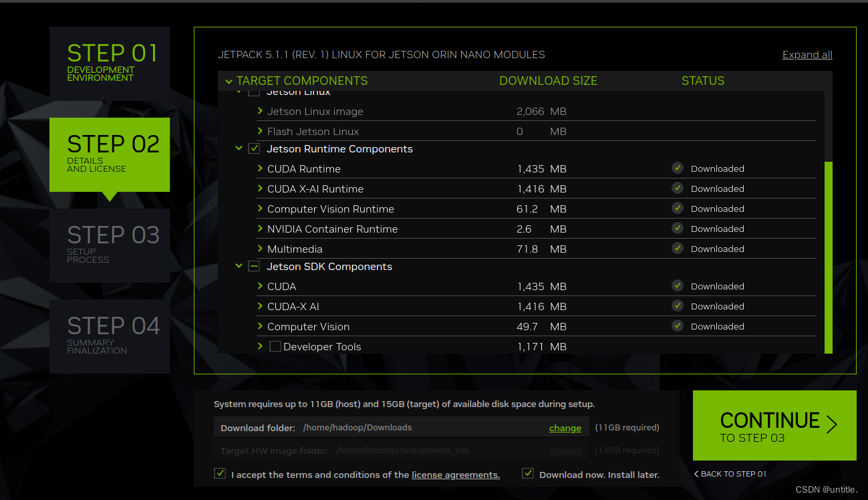Expand the CUDA-X AI row chevron
Screen dimensions: 868x500
point(260,306)
